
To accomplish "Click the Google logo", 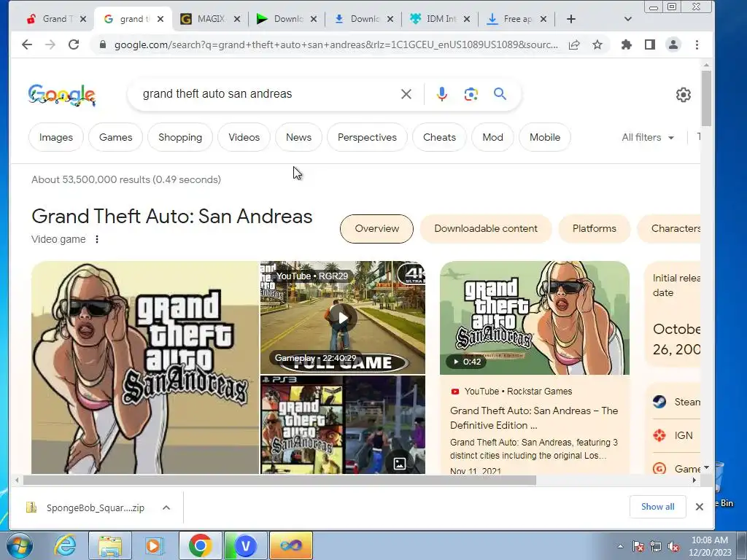I will (x=62, y=95).
